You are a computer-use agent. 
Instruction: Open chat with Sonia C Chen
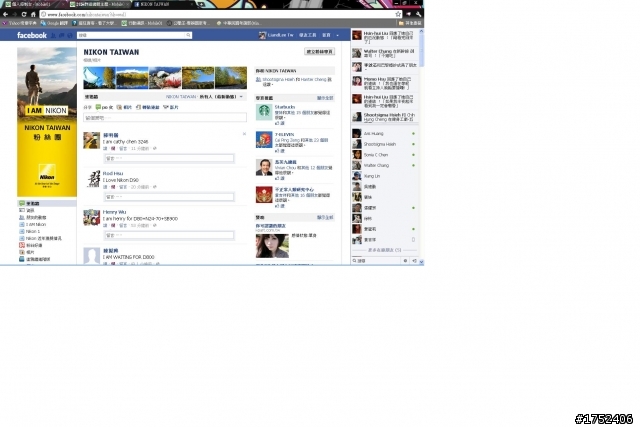(x=384, y=155)
